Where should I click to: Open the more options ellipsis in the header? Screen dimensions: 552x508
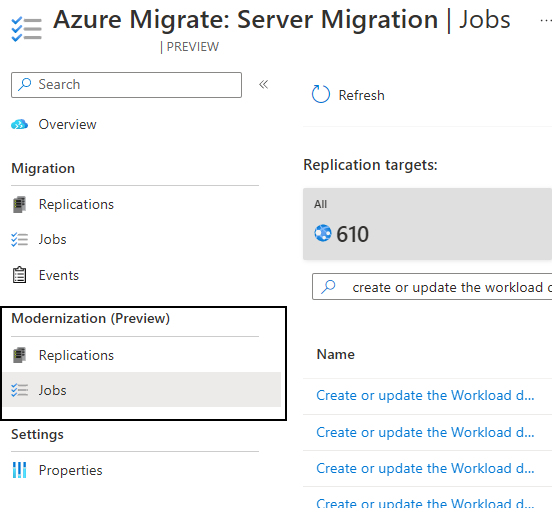point(546,20)
